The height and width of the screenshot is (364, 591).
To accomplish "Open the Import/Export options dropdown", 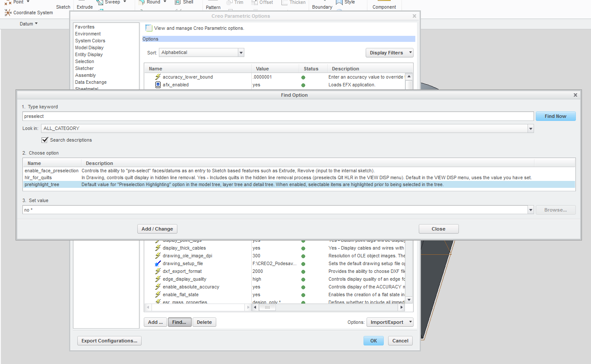I will (x=390, y=322).
